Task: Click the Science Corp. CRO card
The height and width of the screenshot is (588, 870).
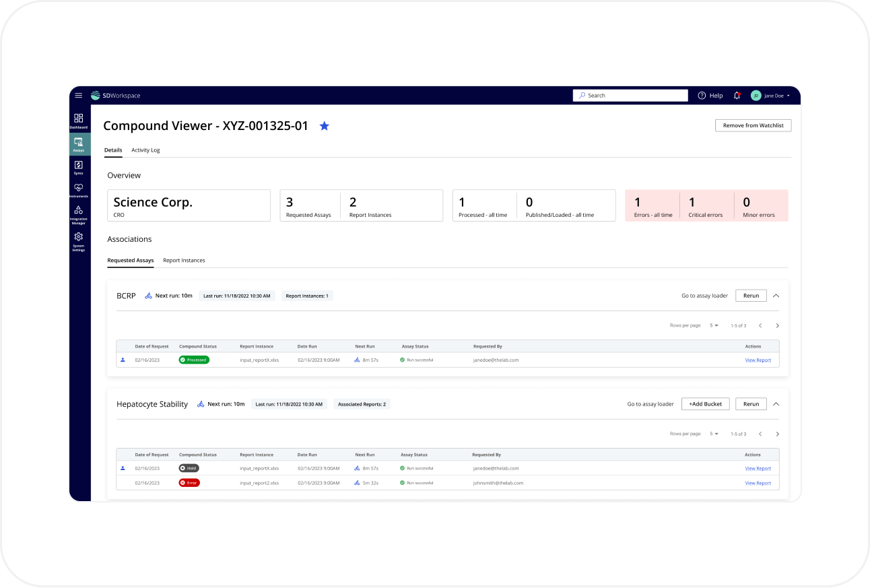Action: pos(189,205)
